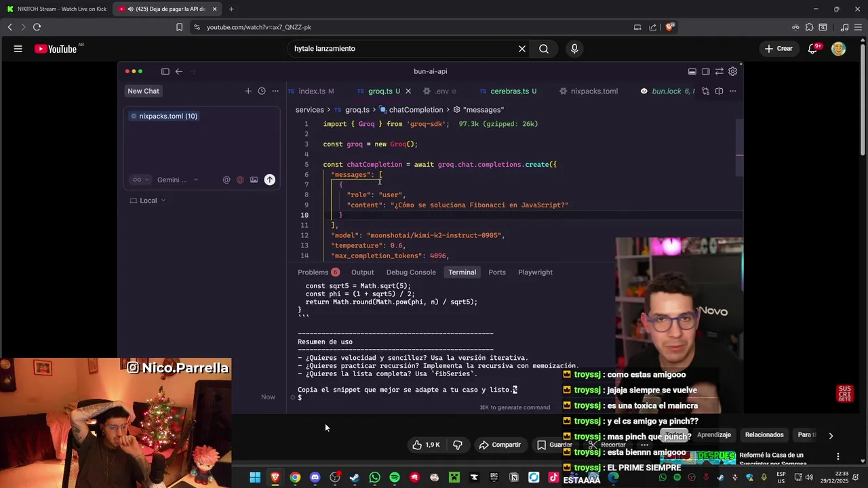Split the editor with split icon
Viewport: 868px width, 488px height.
pos(719,91)
